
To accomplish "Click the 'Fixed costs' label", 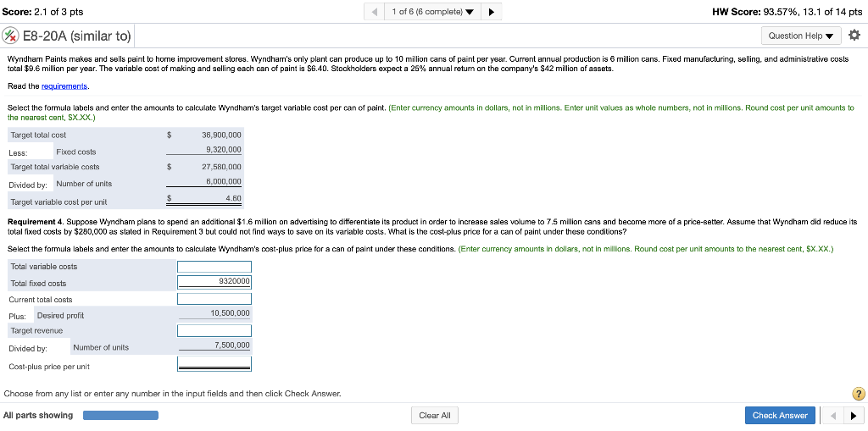I will click(x=75, y=152).
